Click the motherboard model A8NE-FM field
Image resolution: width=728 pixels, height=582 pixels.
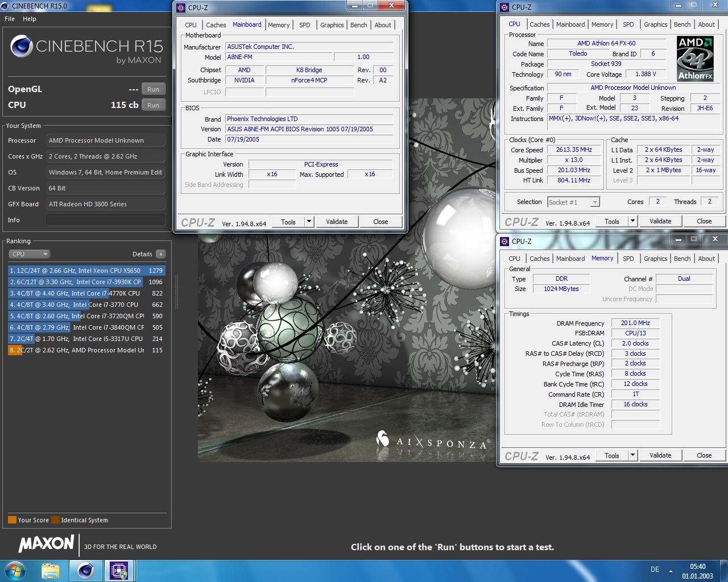tap(279, 57)
